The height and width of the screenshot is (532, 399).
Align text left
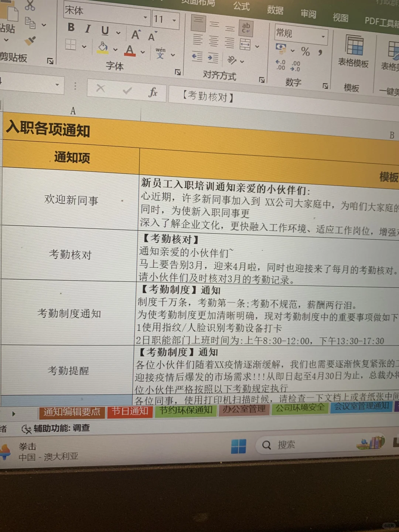coord(198,40)
